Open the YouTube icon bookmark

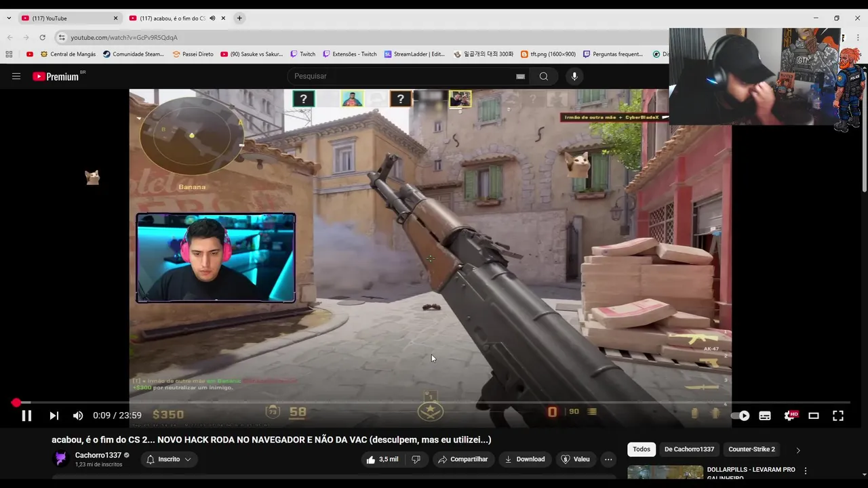click(30, 54)
